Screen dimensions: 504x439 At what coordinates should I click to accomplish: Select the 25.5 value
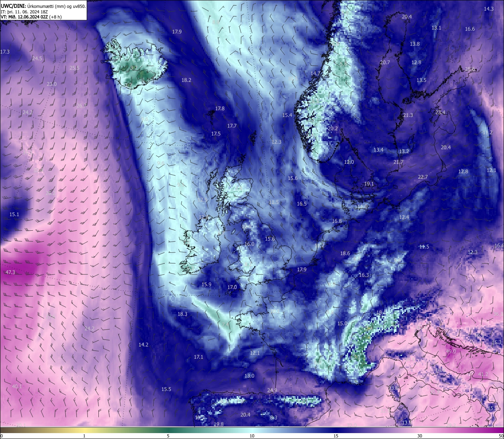[x=74, y=68]
